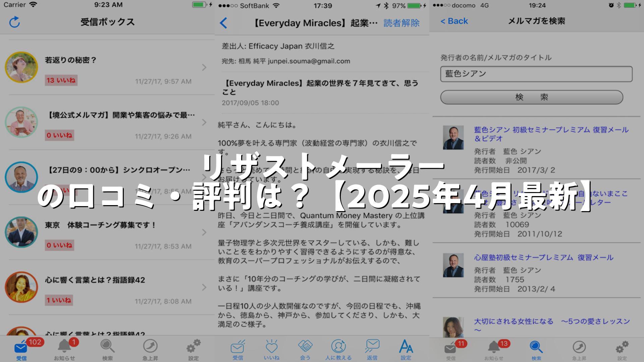Tap the refresh icon in inbox header

pyautogui.click(x=14, y=22)
